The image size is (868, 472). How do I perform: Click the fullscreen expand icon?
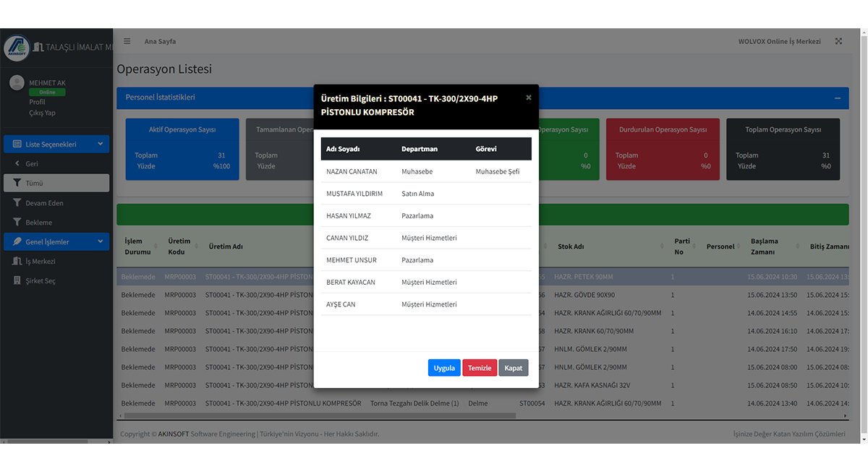[x=838, y=41]
